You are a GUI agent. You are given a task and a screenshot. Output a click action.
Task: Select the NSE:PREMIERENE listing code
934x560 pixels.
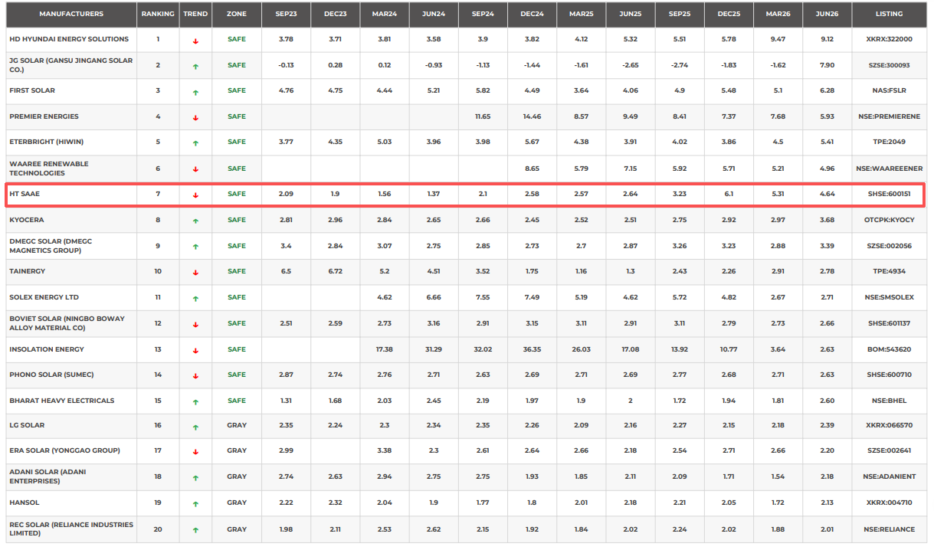coord(889,116)
